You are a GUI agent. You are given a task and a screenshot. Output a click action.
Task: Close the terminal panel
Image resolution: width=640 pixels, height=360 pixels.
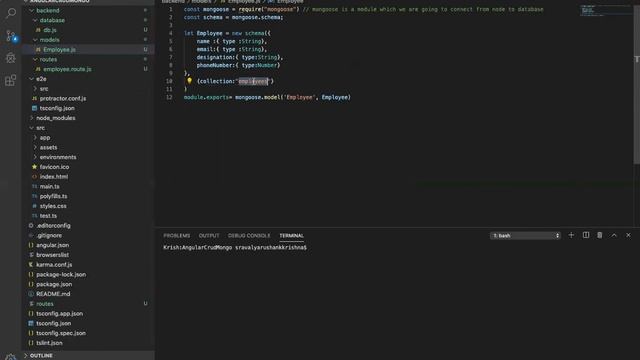click(628, 235)
